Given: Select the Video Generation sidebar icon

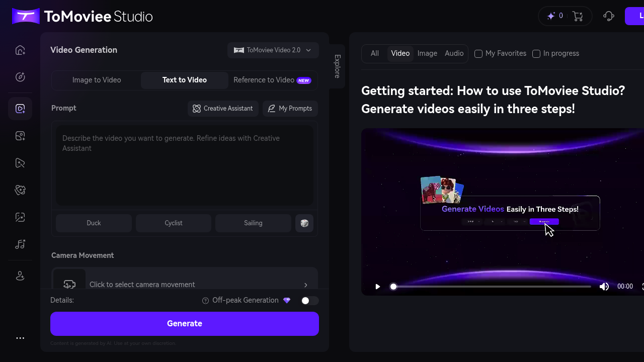Looking at the screenshot, I should 20,108.
